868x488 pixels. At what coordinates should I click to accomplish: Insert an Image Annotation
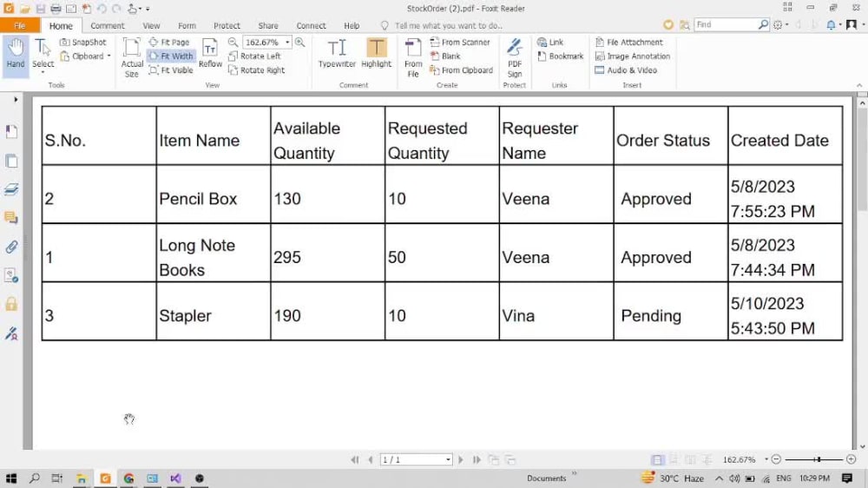point(632,56)
